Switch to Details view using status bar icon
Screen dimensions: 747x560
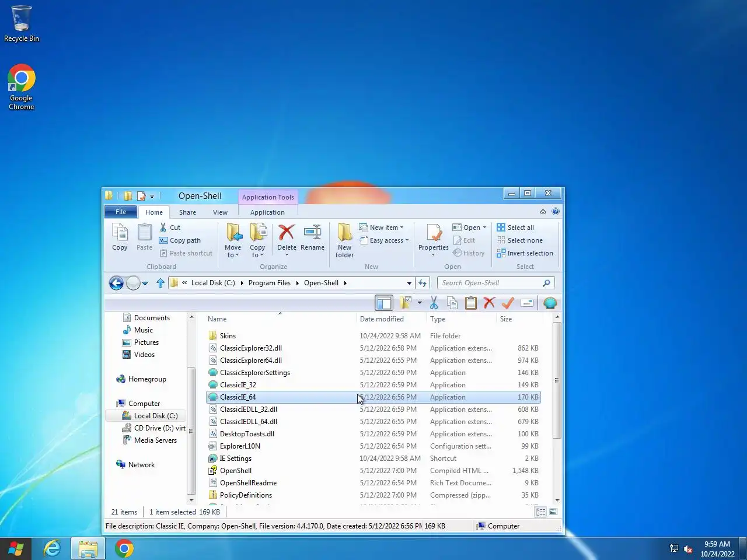[541, 512]
